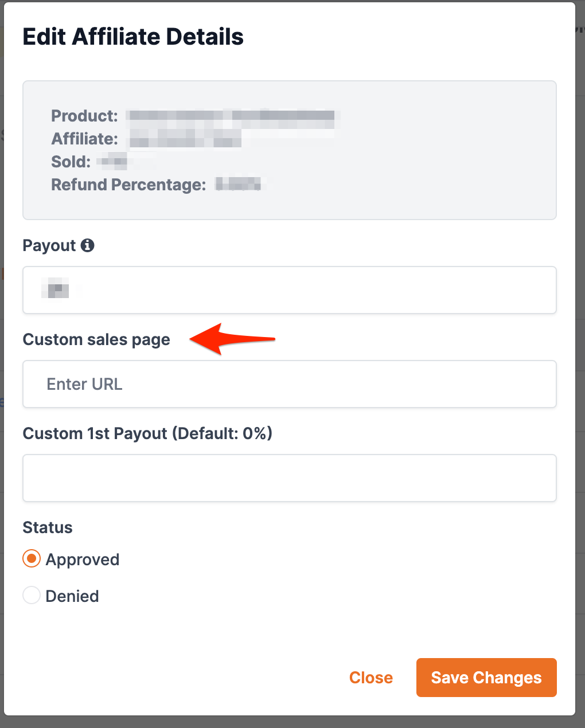This screenshot has height=728, width=585.
Task: Click the Product label in summary box
Action: (84, 116)
